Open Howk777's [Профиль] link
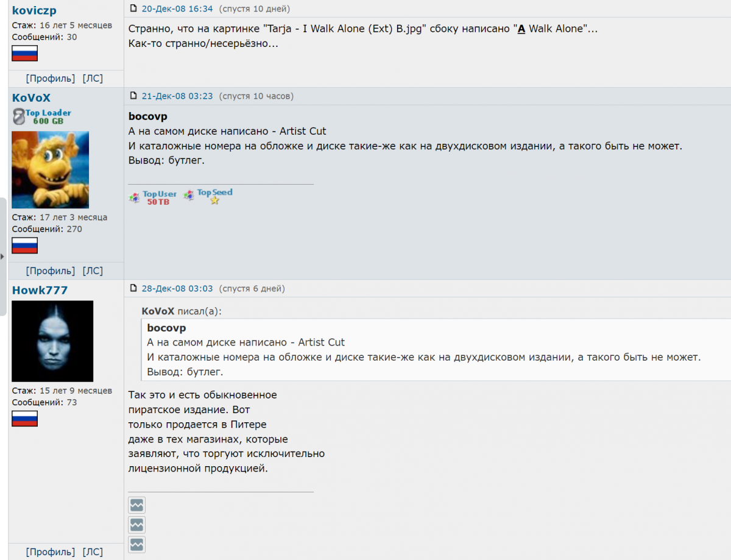 [51, 552]
